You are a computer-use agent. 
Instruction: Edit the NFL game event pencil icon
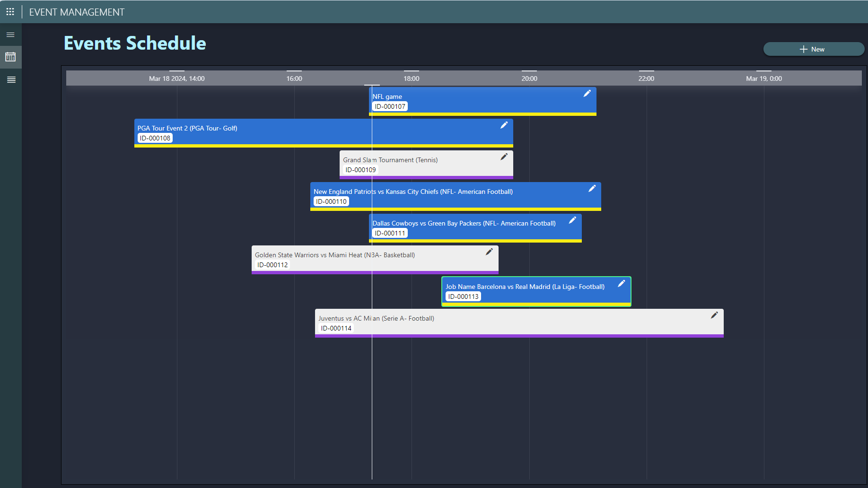[587, 94]
